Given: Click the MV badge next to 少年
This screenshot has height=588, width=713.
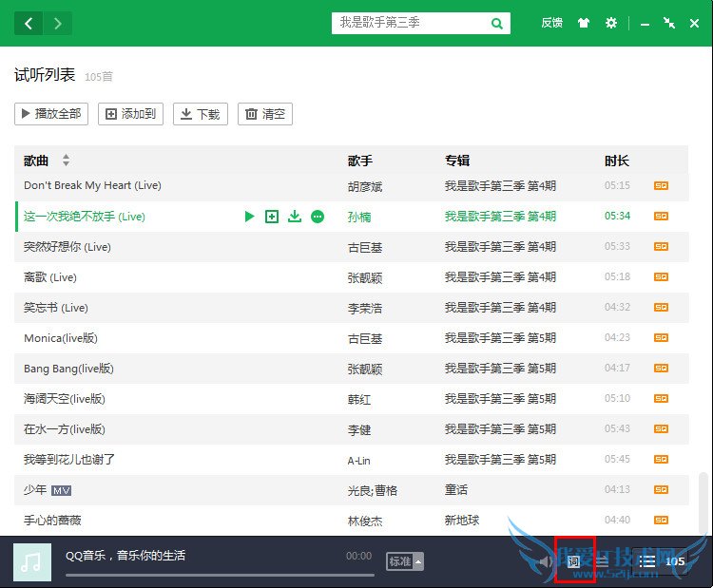Looking at the screenshot, I should [x=62, y=490].
